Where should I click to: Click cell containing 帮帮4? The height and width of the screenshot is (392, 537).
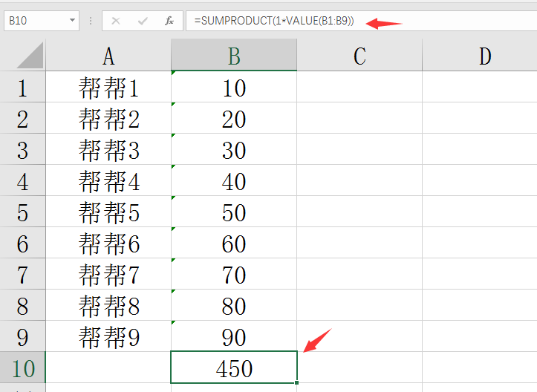click(108, 180)
